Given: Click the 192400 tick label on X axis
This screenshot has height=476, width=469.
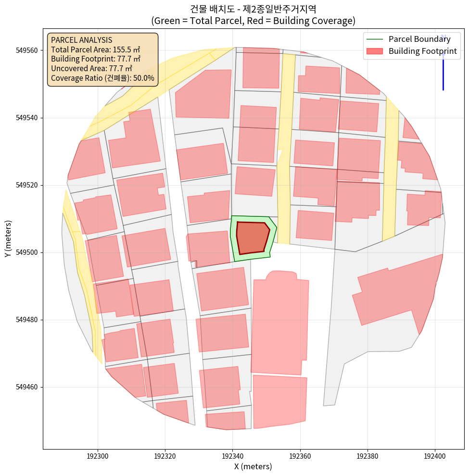Looking at the screenshot, I should click(435, 455).
